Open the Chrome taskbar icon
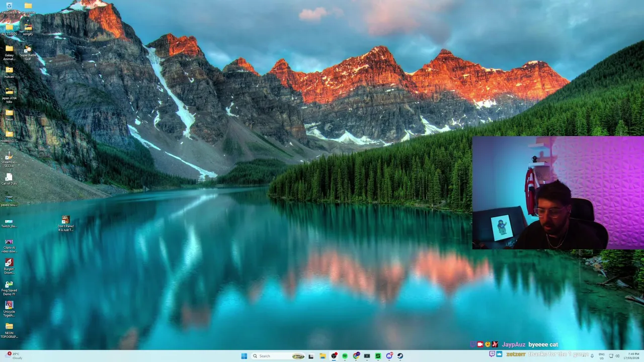 click(x=356, y=356)
